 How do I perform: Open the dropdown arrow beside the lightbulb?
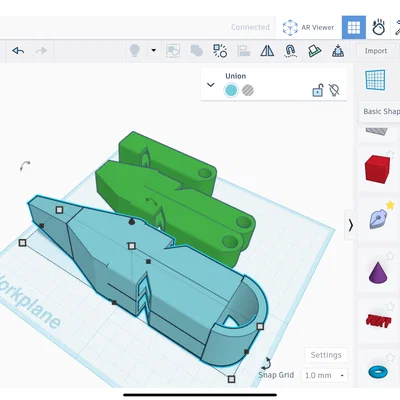click(154, 51)
